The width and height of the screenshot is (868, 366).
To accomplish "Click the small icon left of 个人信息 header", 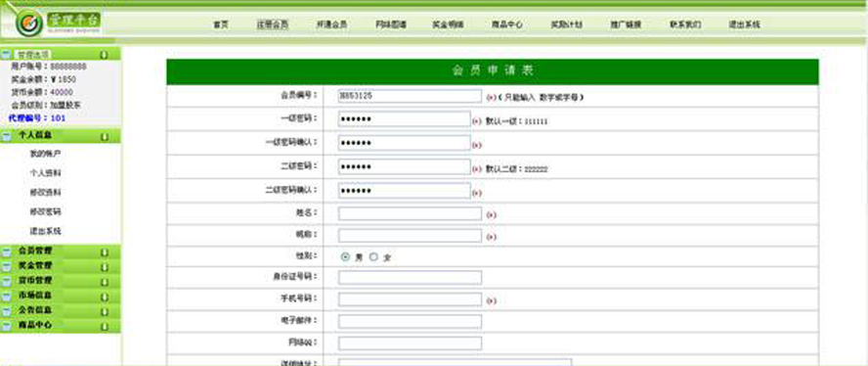I will click(x=6, y=136).
